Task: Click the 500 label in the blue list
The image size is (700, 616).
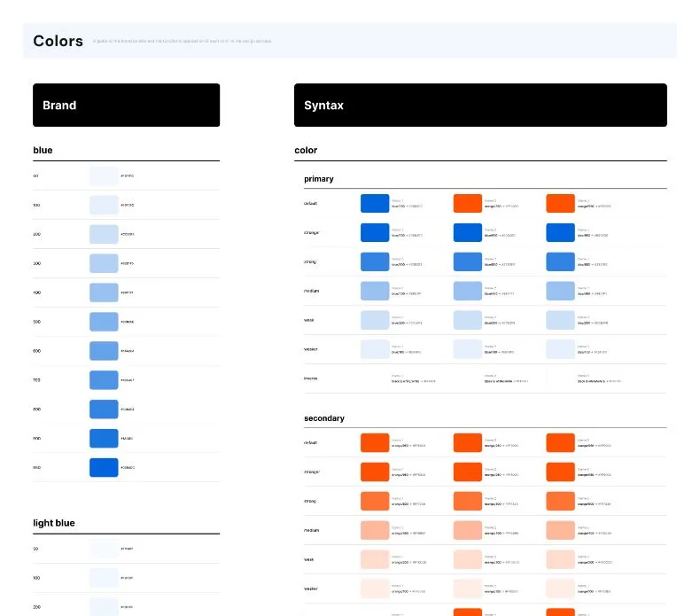Action: 36,322
